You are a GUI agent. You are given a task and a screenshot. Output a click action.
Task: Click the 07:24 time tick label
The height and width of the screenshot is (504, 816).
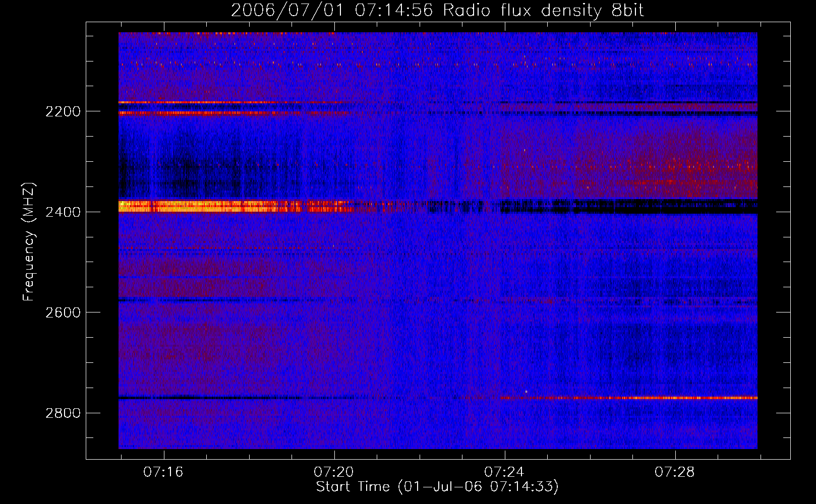point(504,472)
